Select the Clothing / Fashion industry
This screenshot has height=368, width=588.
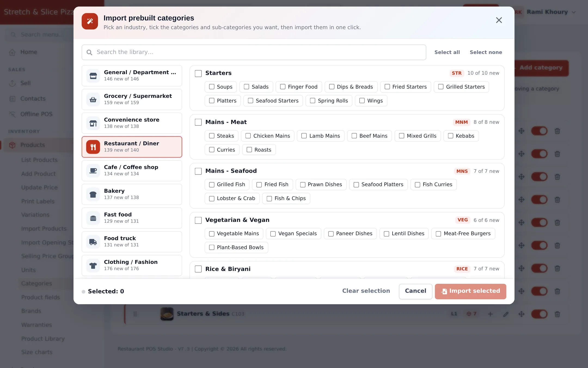132,266
